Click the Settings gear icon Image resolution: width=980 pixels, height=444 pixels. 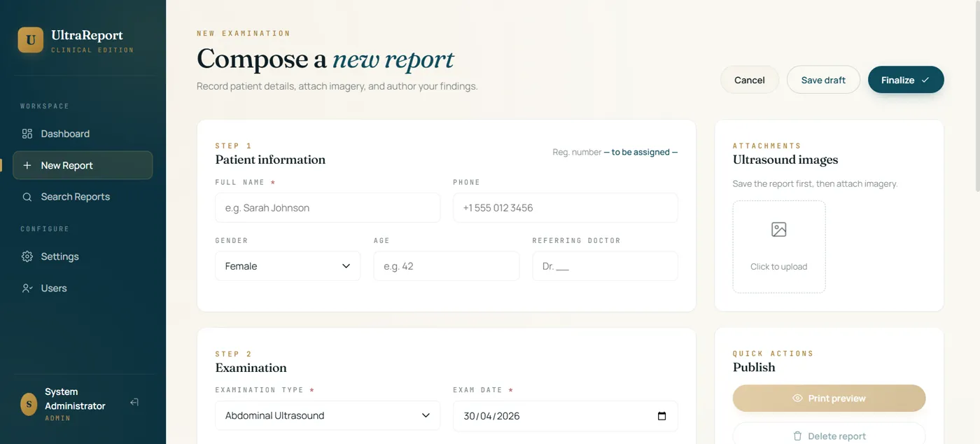tap(27, 256)
